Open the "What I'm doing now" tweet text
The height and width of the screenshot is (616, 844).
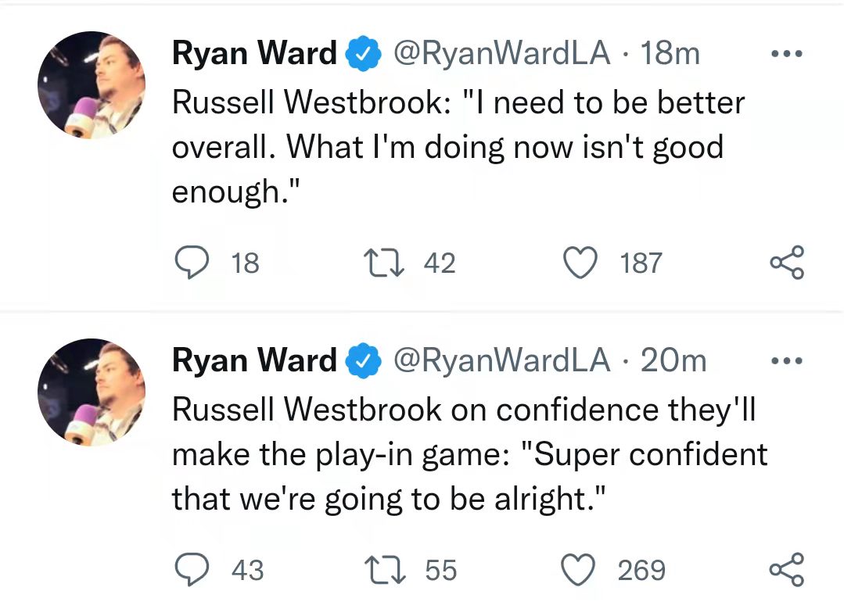(458, 146)
